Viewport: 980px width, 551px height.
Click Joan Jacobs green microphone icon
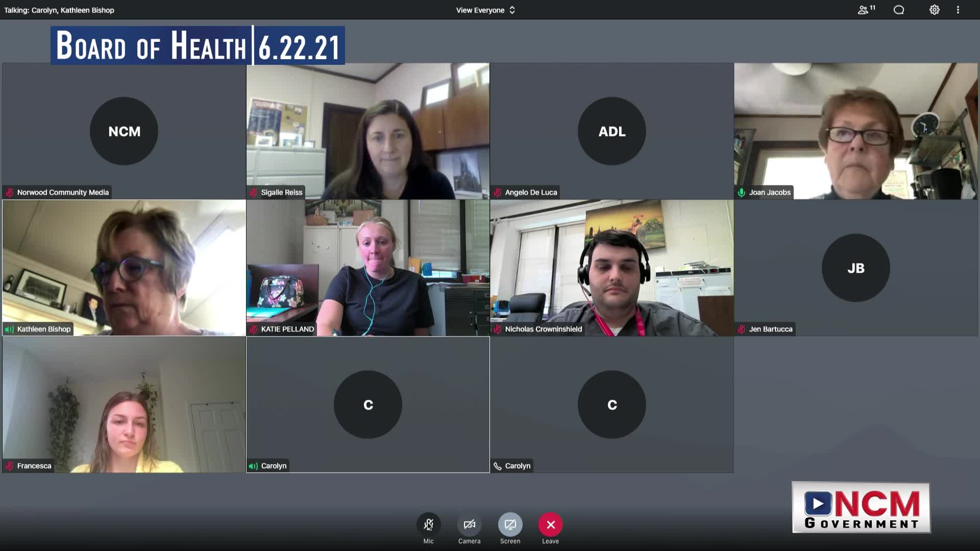(742, 192)
